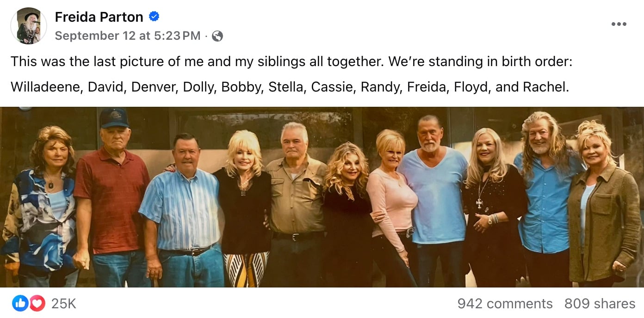
Task: Click the caption line starting "This was the last picture"
Action: click(291, 61)
